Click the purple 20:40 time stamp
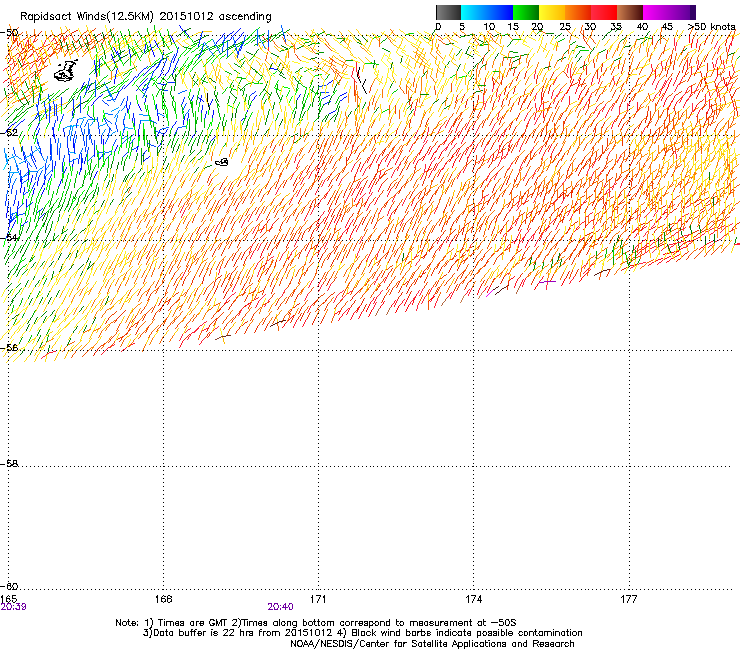 [280, 607]
